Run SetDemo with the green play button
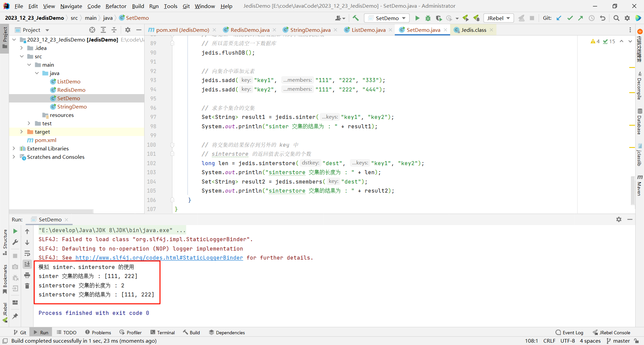Image resolution: width=644 pixels, height=345 pixels. tap(417, 18)
